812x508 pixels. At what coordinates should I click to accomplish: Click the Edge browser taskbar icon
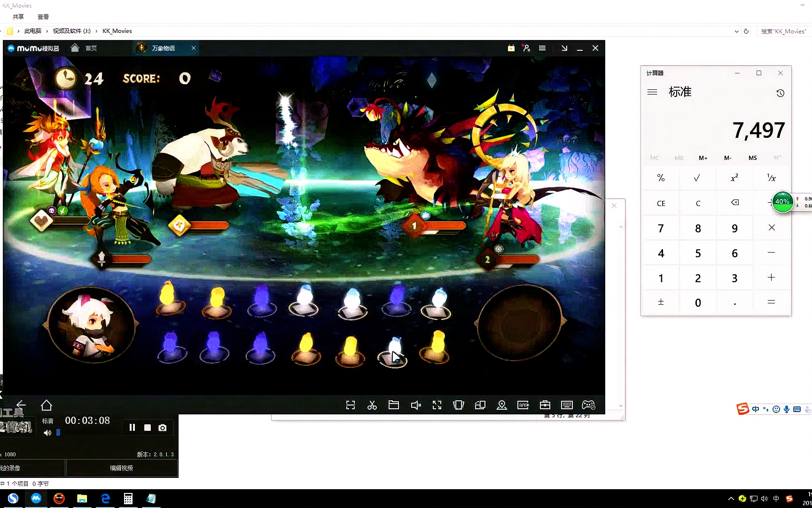pos(105,499)
